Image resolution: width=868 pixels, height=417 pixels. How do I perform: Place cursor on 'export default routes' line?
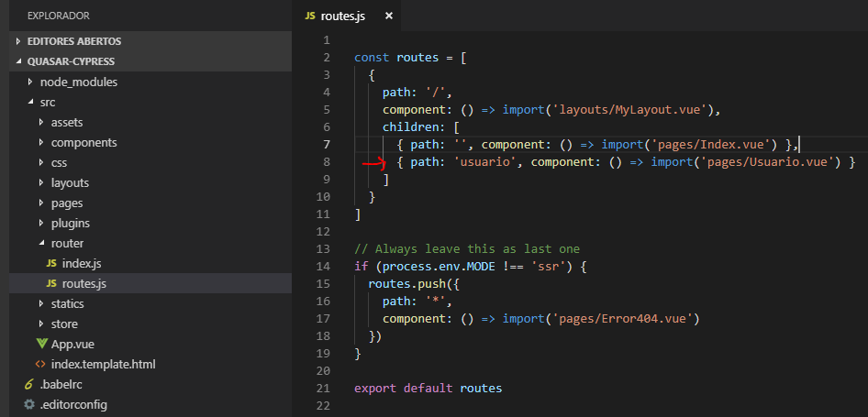pos(428,389)
